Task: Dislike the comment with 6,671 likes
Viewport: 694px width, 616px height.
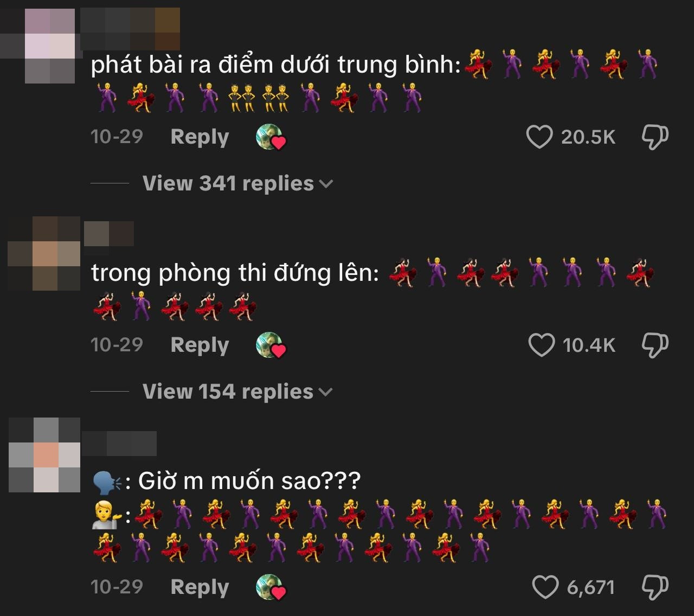Action: point(655,587)
